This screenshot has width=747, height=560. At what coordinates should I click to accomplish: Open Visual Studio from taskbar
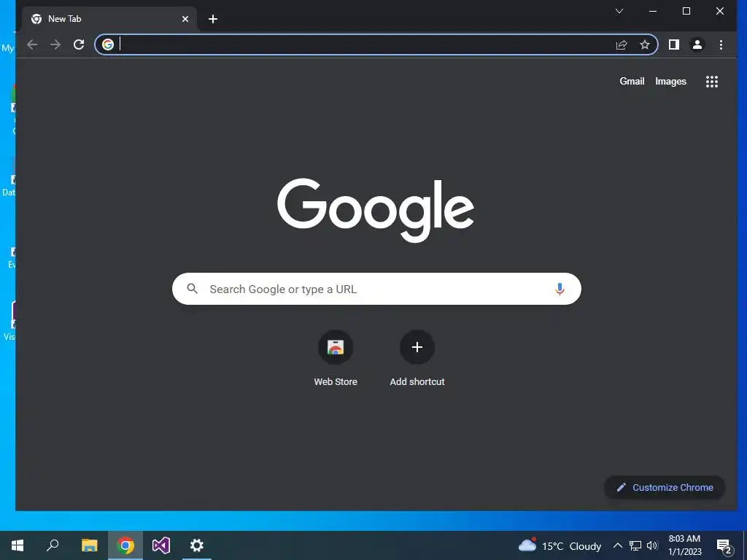click(161, 545)
